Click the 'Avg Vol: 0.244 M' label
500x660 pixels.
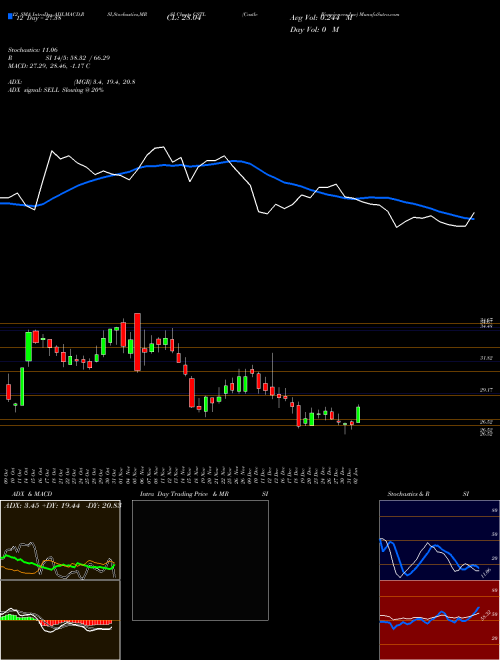click(x=321, y=18)
